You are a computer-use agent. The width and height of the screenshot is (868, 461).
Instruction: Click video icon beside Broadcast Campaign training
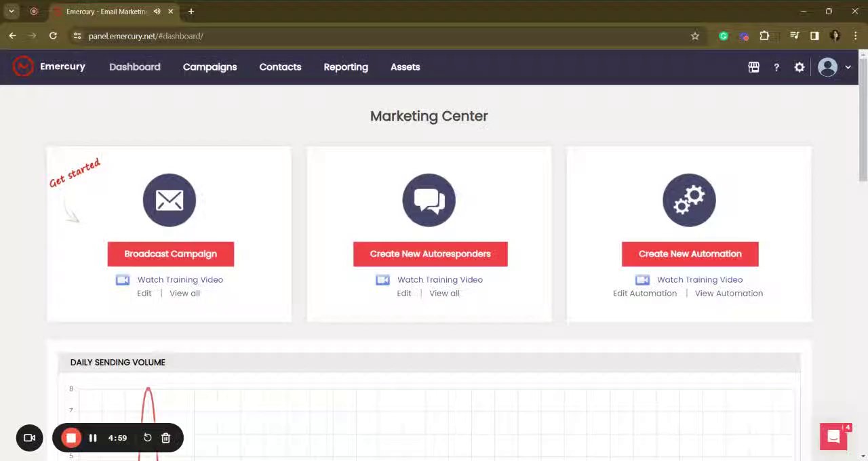[x=123, y=280]
